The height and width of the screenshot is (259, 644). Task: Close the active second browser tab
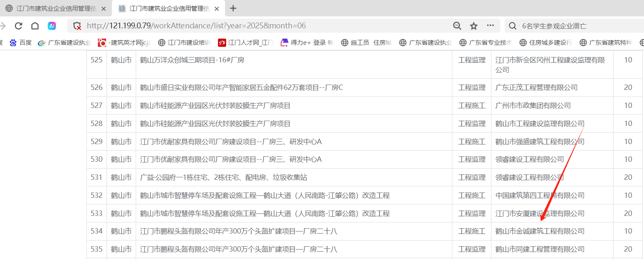(x=217, y=9)
